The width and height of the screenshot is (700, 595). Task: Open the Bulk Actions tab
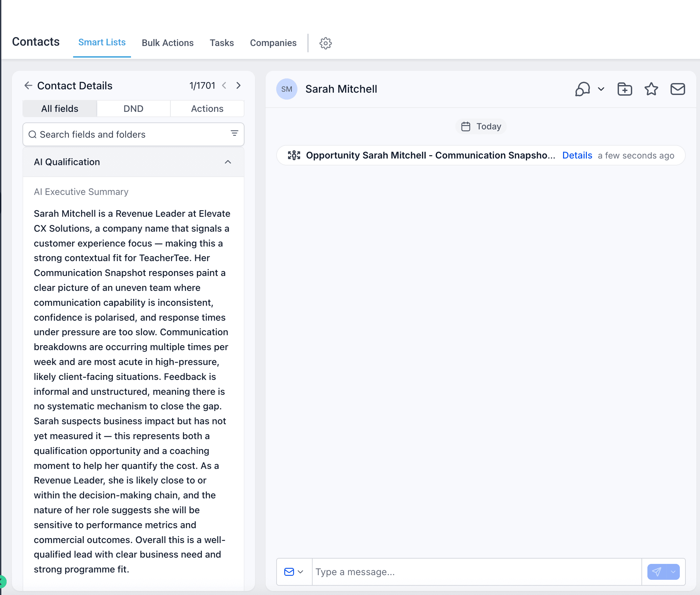(168, 43)
